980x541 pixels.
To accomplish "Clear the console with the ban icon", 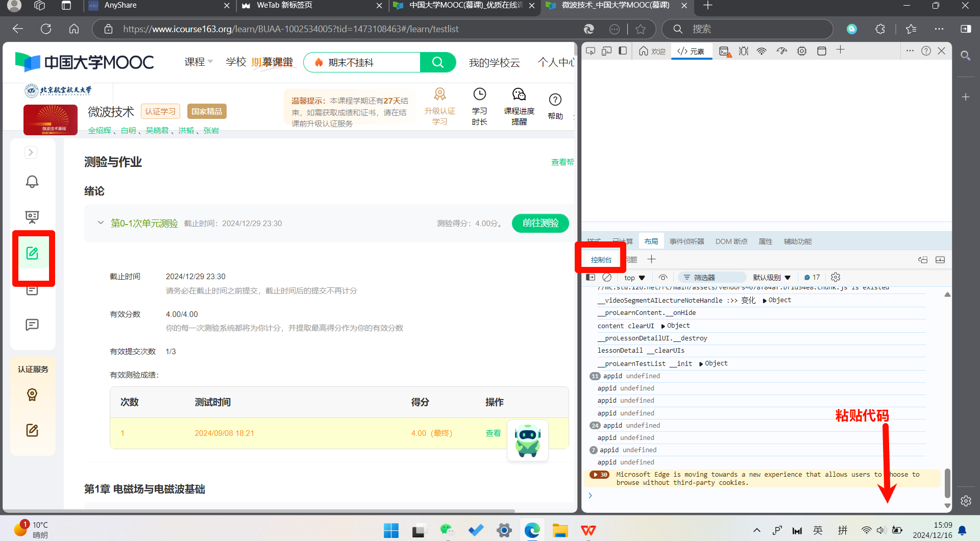I will point(607,277).
